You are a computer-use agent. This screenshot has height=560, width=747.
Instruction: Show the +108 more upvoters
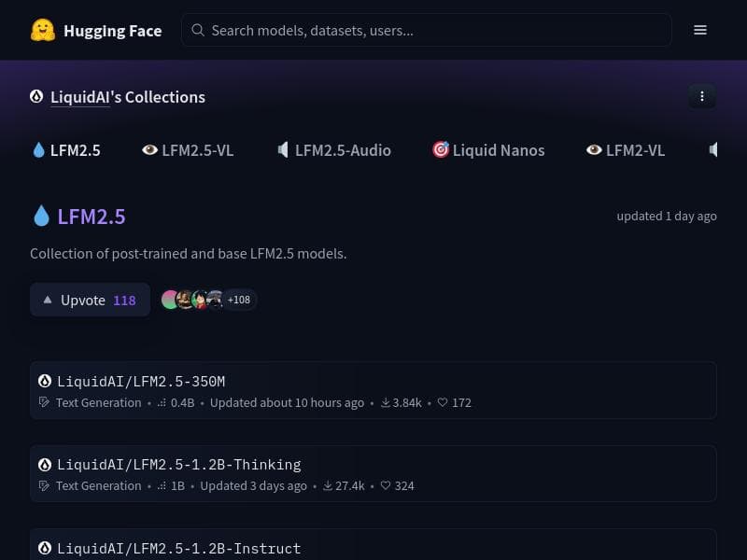pyautogui.click(x=239, y=300)
